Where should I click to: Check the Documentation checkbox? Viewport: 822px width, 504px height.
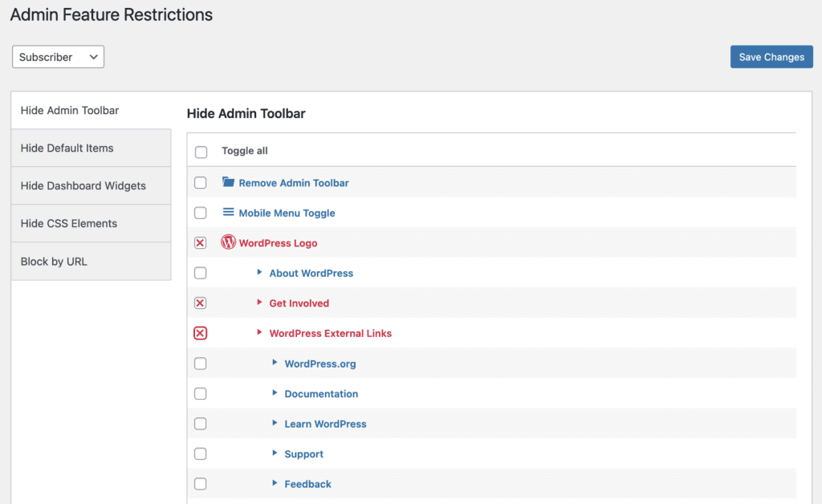pyautogui.click(x=200, y=393)
